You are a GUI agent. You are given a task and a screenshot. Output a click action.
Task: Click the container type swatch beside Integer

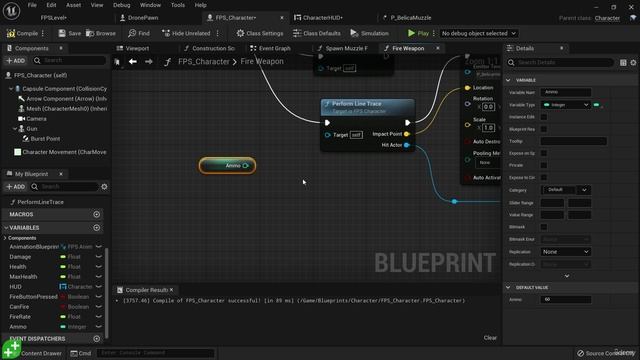tap(598, 105)
